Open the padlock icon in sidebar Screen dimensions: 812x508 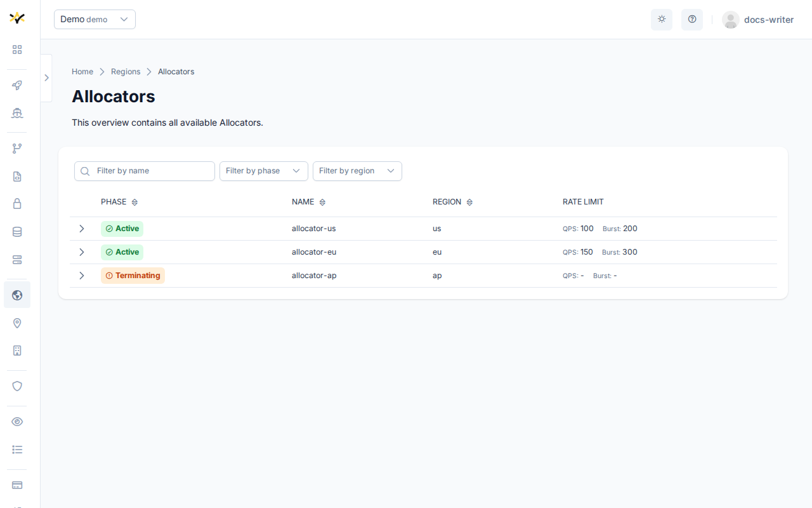pyautogui.click(x=17, y=204)
